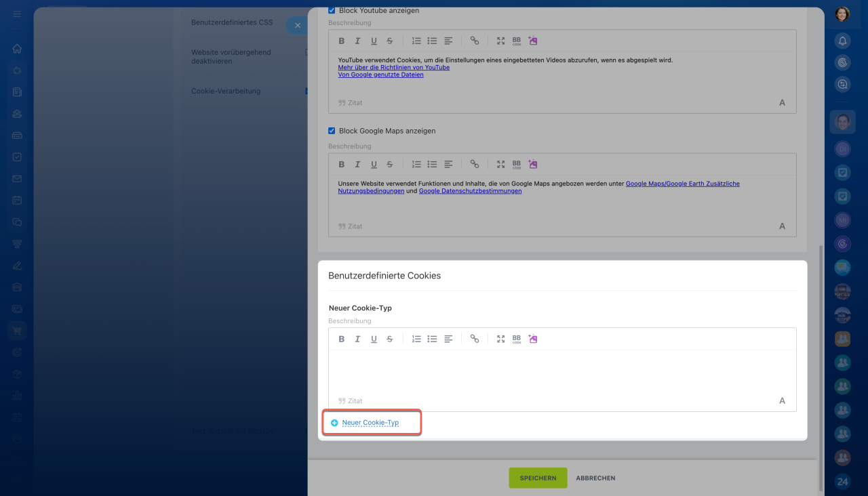
Task: Insert link in the YouTube description editor
Action: [475, 41]
